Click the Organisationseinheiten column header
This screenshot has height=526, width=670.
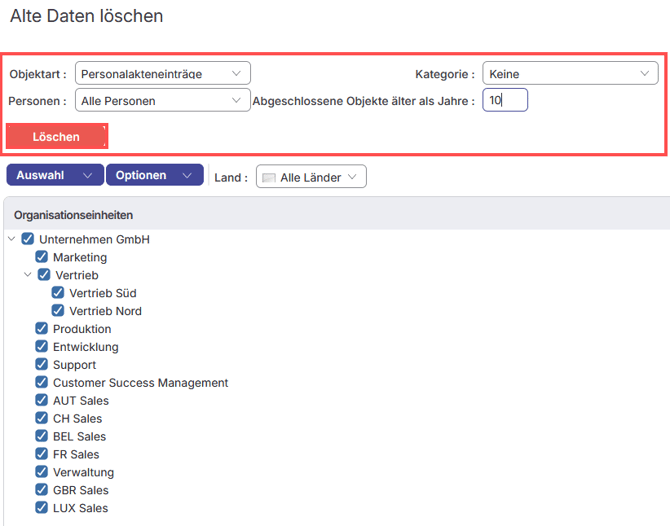pos(73,215)
